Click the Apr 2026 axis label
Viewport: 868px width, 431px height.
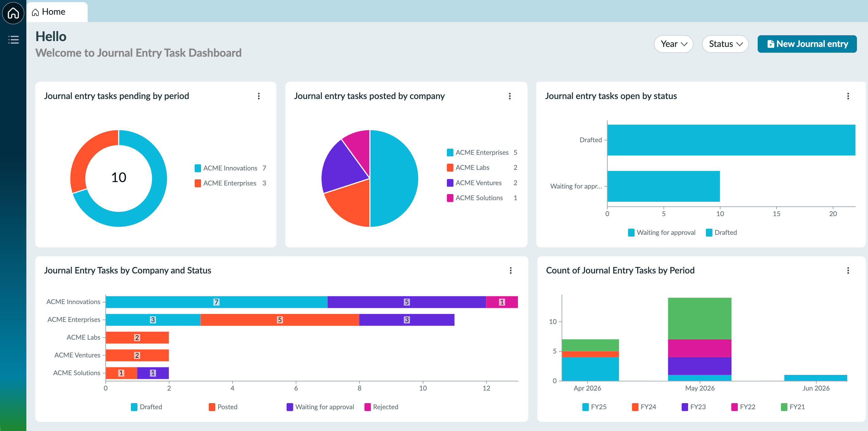pyautogui.click(x=587, y=388)
